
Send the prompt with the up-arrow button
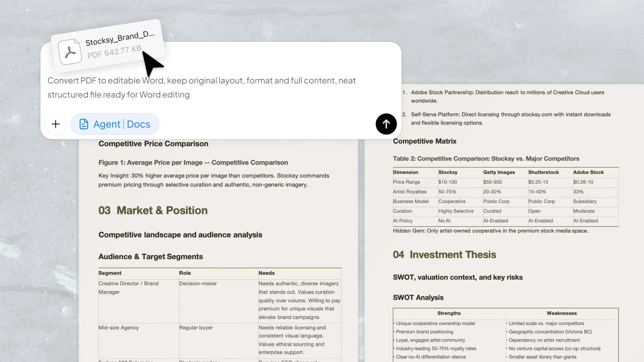(x=386, y=124)
